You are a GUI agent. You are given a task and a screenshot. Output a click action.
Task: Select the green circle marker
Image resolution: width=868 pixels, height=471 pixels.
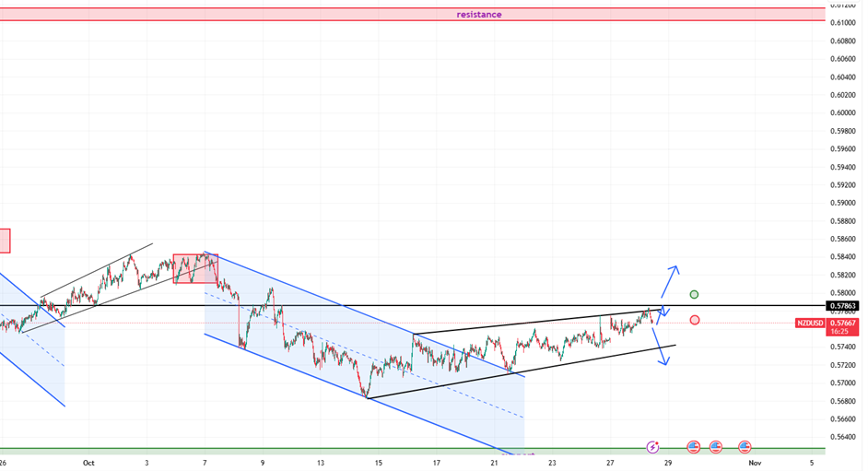coord(695,295)
